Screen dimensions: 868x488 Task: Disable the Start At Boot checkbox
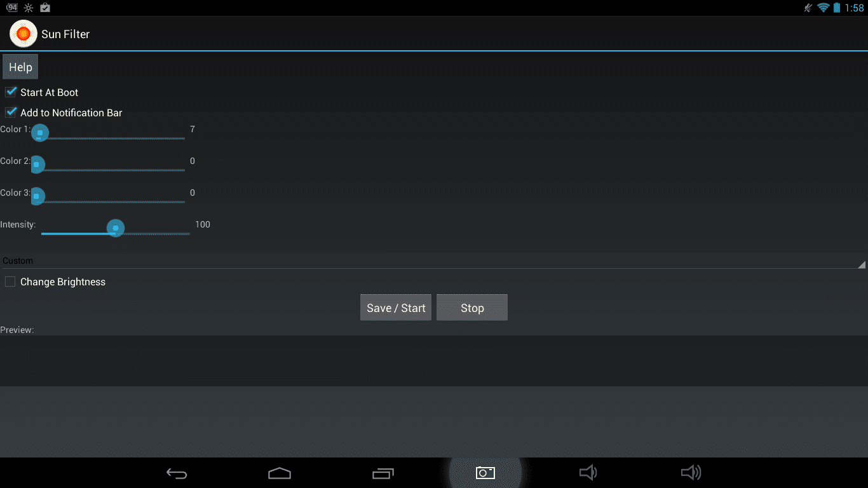point(11,92)
